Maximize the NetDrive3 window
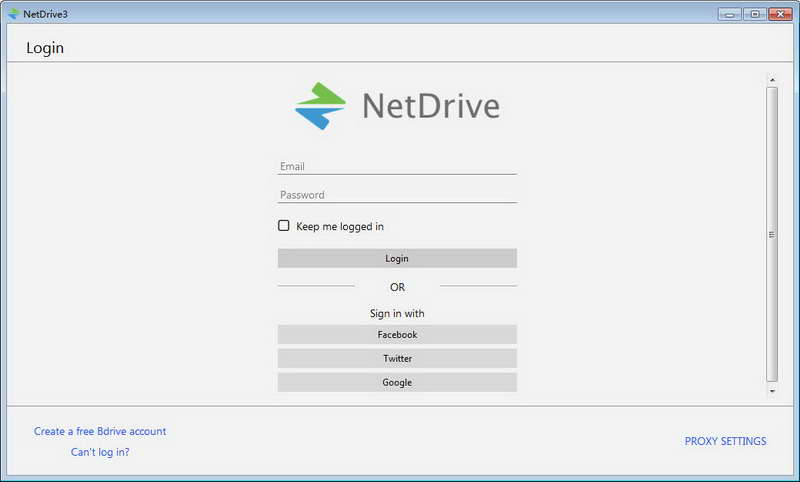Image resolution: width=800 pixels, height=482 pixels. (755, 14)
